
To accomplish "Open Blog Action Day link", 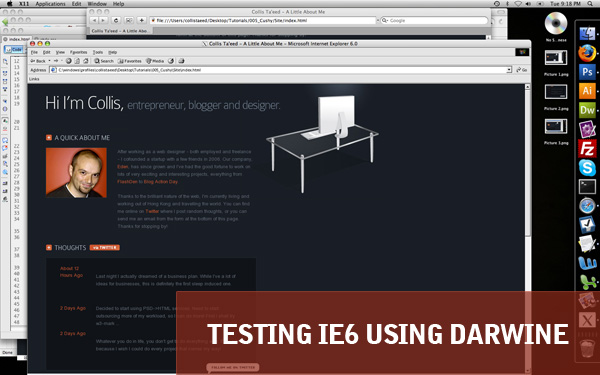I will click(x=161, y=182).
